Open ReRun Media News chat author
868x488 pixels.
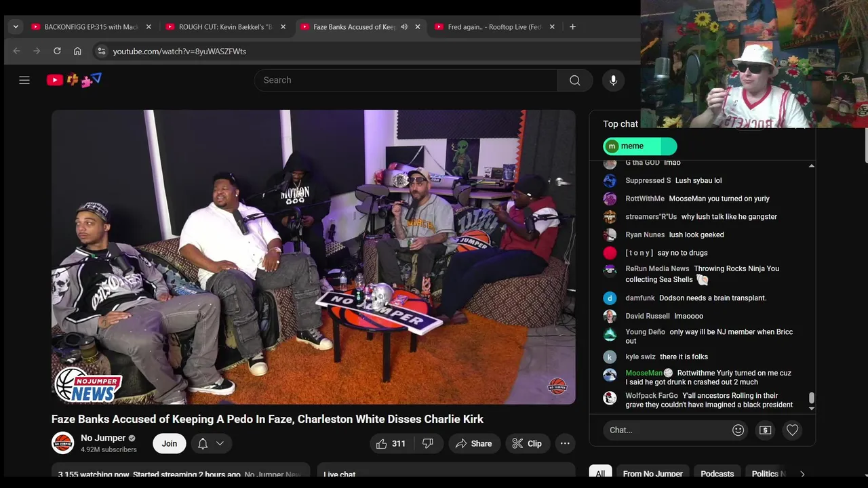pyautogui.click(x=657, y=269)
